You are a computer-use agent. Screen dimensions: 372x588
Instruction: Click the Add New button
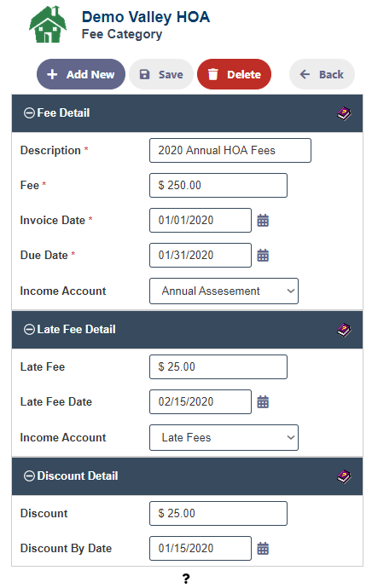click(x=81, y=74)
